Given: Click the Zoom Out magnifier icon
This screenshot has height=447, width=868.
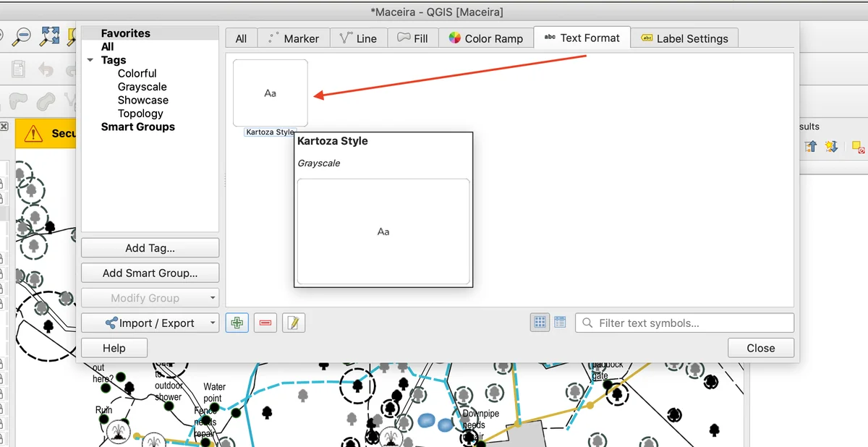Looking at the screenshot, I should point(22,35).
